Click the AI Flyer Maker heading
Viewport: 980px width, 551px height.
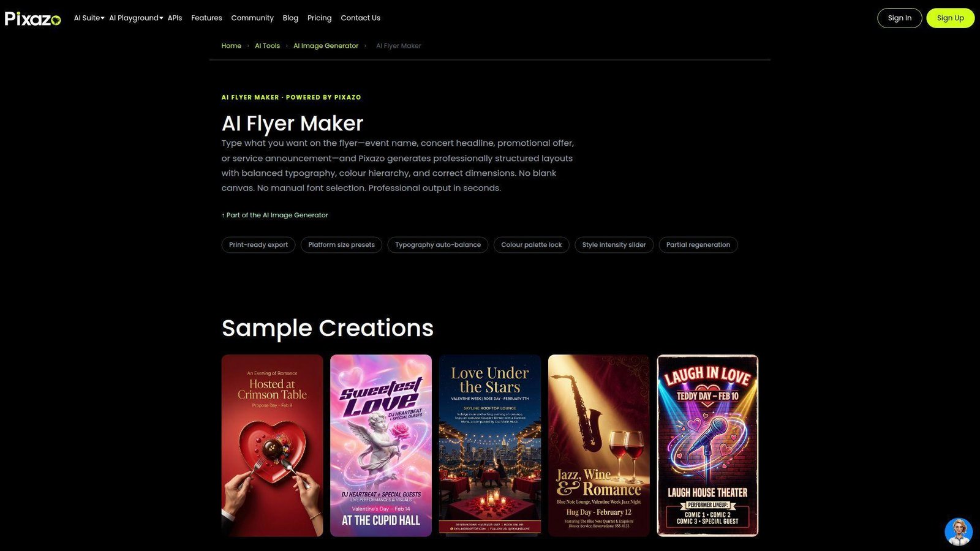click(x=292, y=124)
